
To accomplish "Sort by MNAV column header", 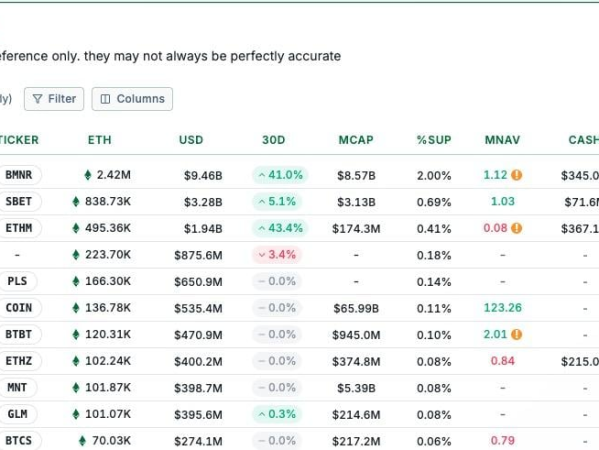I will pyautogui.click(x=502, y=140).
